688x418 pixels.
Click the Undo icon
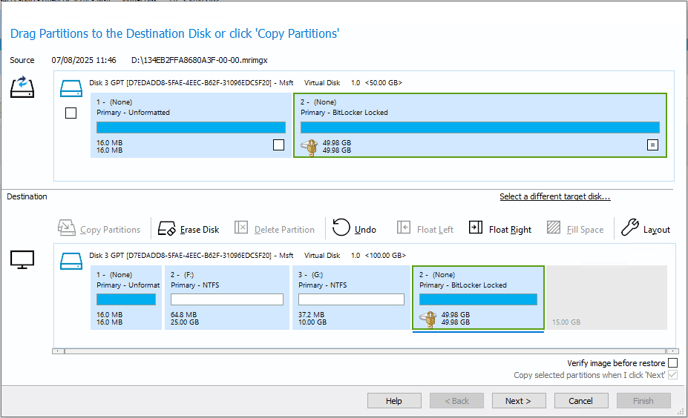341,228
